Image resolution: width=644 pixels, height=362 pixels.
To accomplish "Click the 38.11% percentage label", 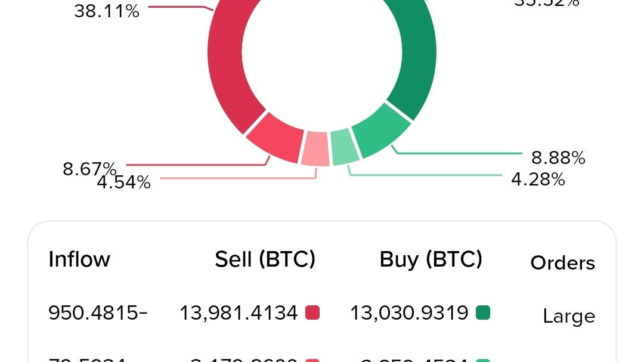I will [107, 10].
